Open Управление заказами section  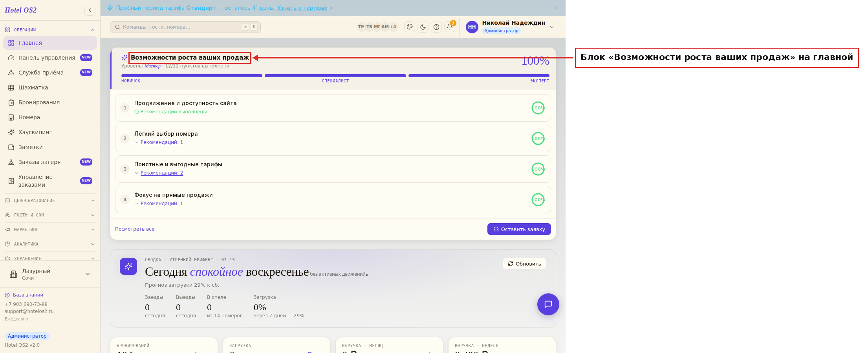(50, 181)
